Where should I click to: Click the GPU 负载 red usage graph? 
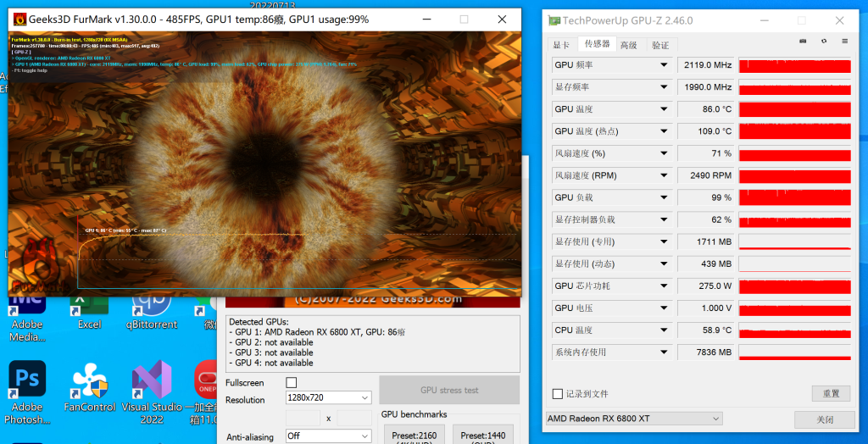(x=794, y=197)
